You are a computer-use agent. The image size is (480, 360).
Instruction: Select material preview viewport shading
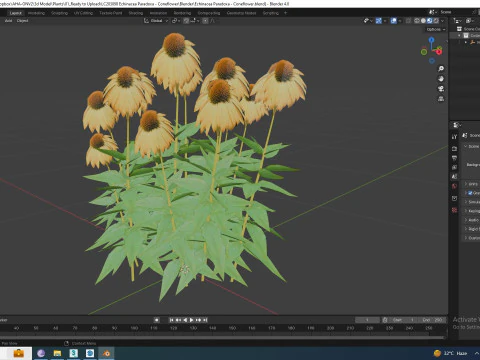click(429, 21)
